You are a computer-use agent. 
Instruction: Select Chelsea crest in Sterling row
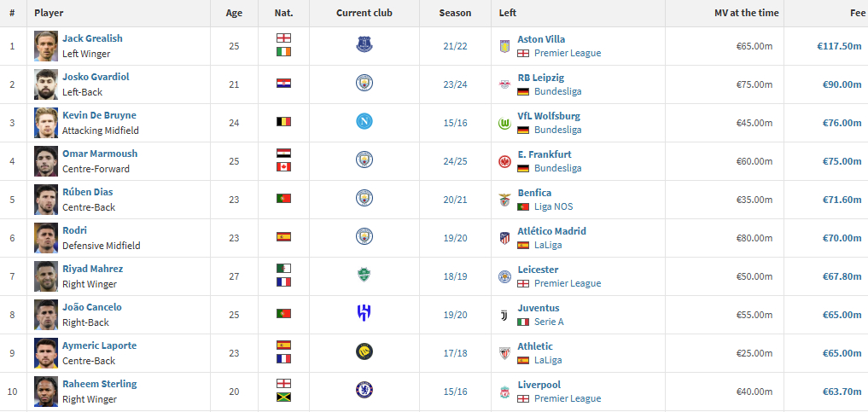coord(364,390)
